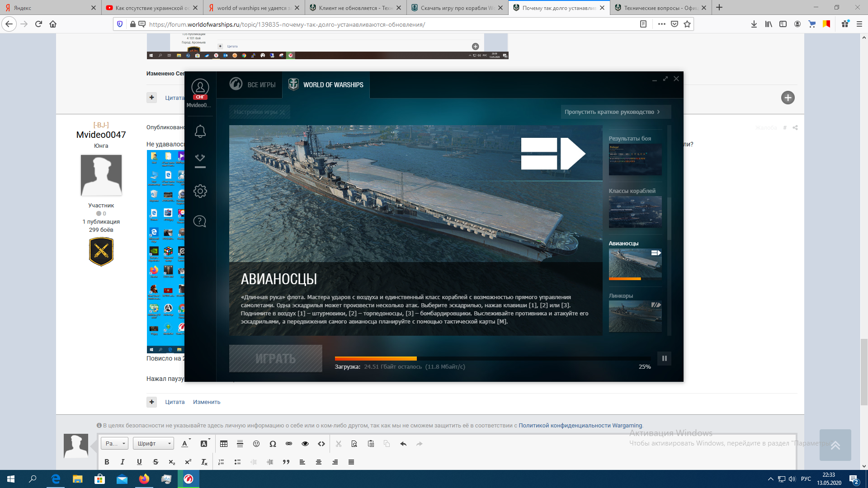Switch to ВСЕ ИГРЫ tab

(x=253, y=84)
